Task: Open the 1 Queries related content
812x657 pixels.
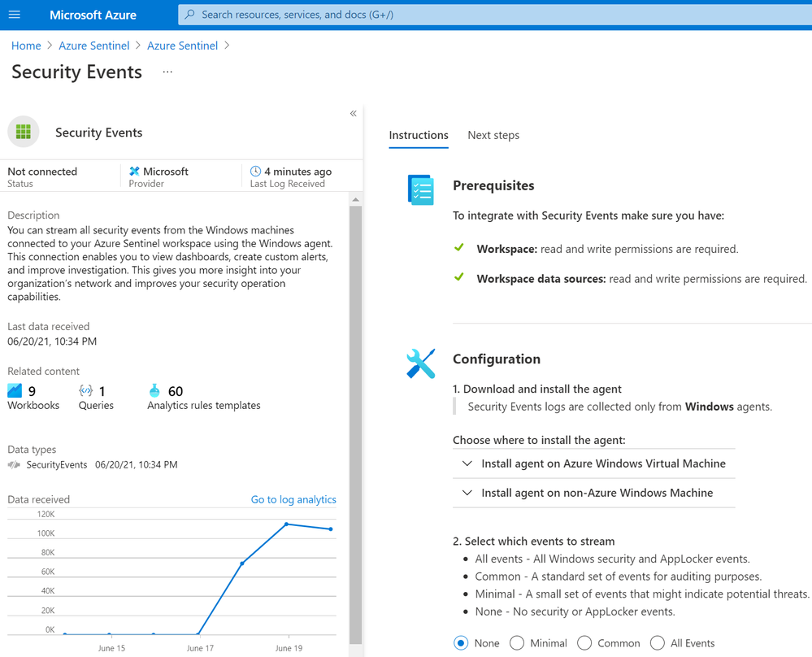Action: coord(96,398)
